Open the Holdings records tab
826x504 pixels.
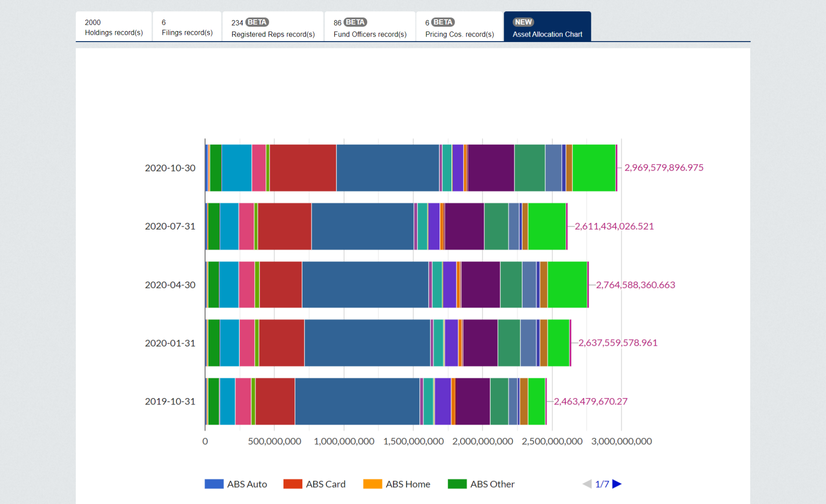[x=114, y=27]
